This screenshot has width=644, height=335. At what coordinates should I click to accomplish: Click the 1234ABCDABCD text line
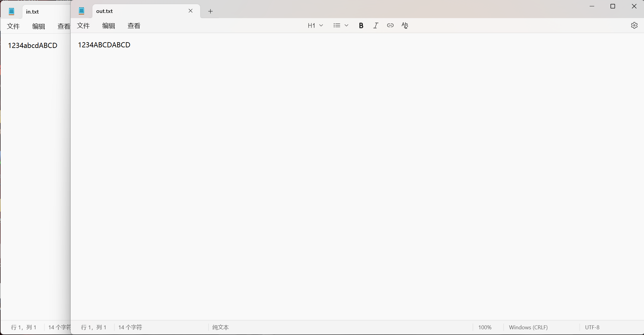(x=104, y=45)
